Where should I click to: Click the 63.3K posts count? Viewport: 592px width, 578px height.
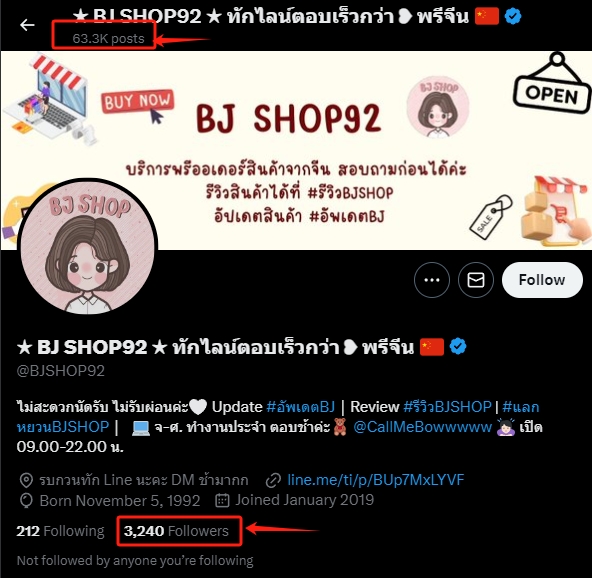108,39
